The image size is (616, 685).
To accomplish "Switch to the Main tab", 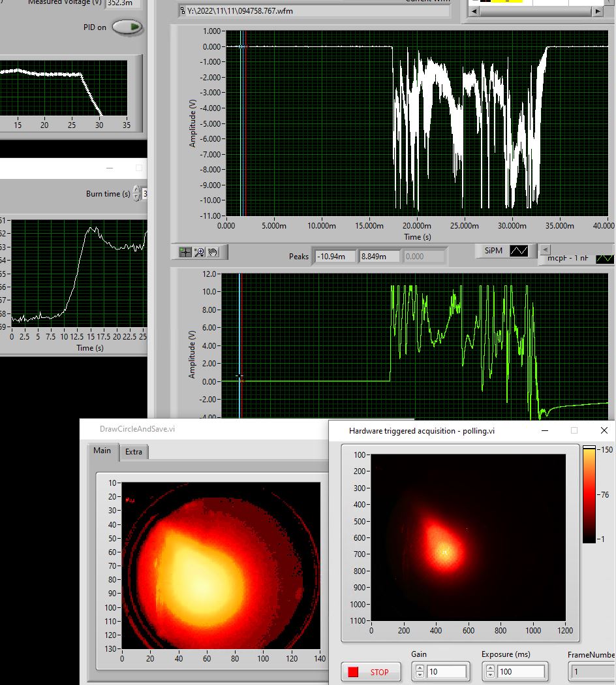I will [x=102, y=451].
